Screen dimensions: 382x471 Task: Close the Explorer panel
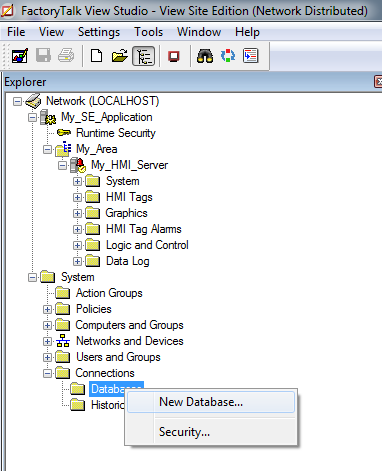point(378,82)
